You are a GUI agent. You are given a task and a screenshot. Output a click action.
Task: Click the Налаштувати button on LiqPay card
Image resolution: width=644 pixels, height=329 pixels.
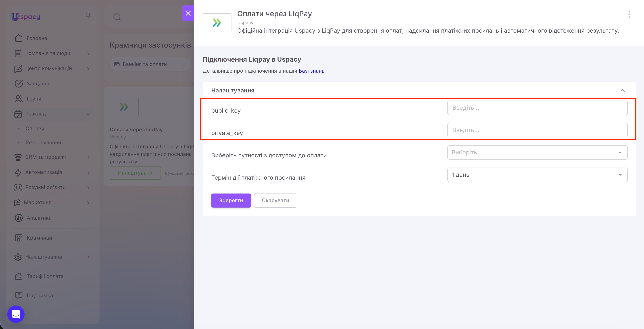[x=135, y=173]
